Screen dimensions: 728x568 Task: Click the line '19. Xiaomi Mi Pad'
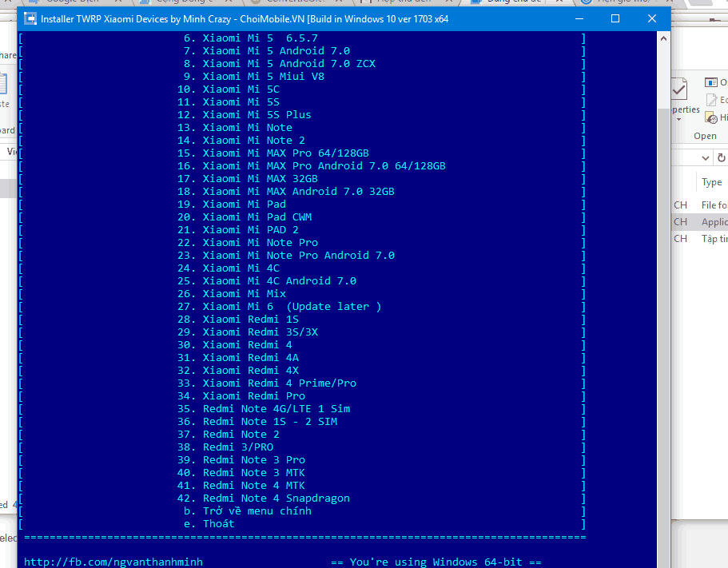click(x=232, y=205)
